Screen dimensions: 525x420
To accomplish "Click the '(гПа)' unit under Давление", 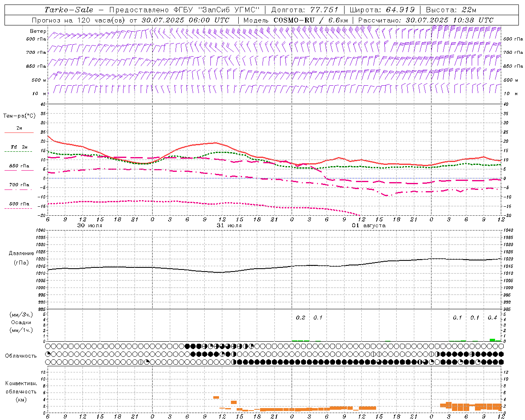I will tap(21, 263).
